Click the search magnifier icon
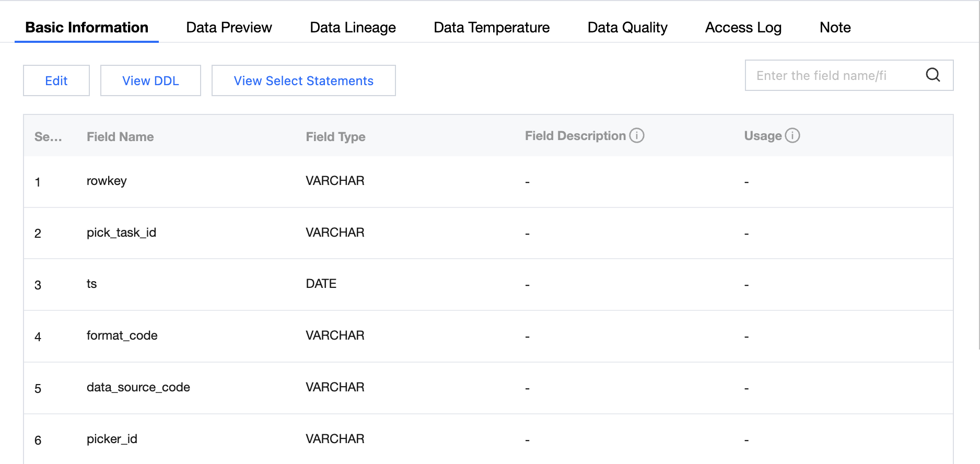 tap(932, 75)
